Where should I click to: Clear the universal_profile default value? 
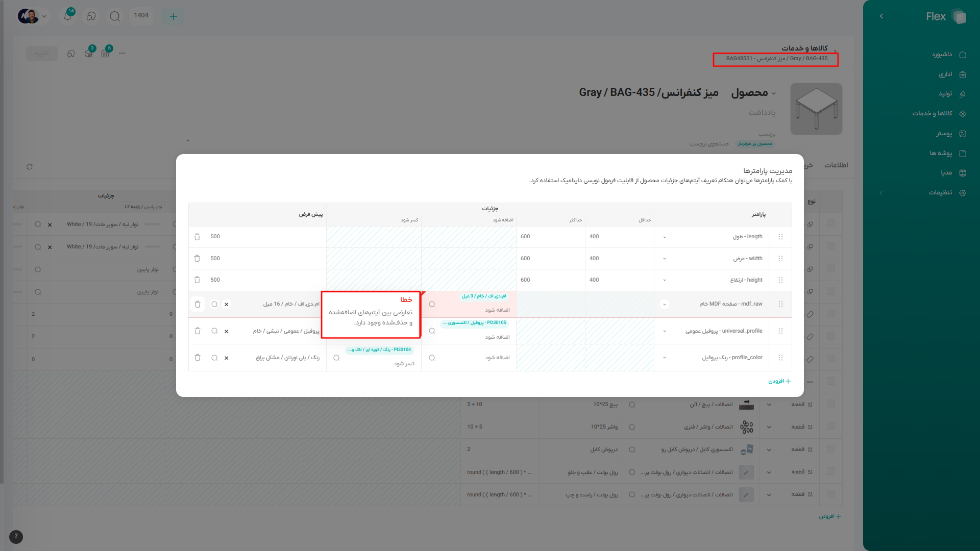pos(227,331)
